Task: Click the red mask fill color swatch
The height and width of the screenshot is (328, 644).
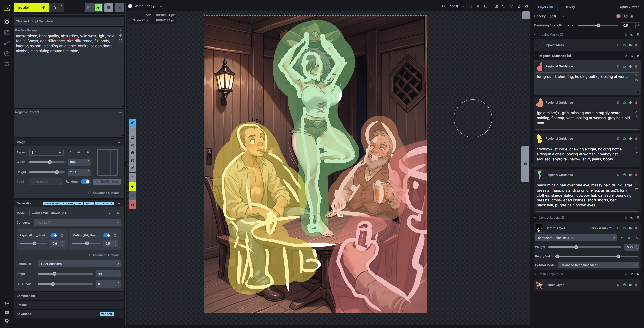Action: [618, 16]
